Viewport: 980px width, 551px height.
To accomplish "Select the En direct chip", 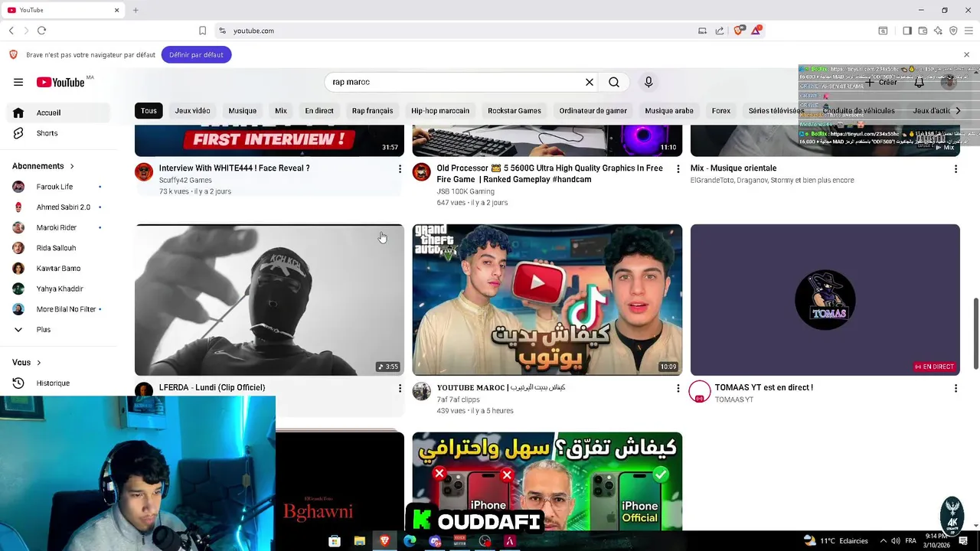I will click(319, 111).
